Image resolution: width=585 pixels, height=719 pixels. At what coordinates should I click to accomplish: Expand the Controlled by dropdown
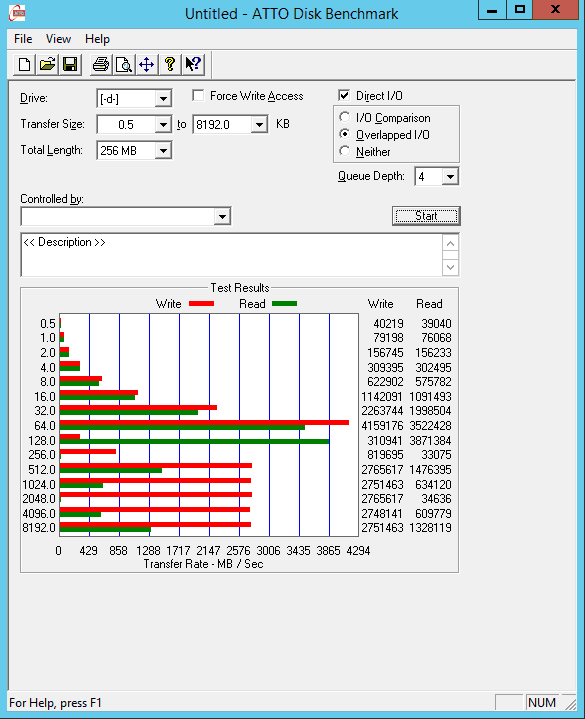(x=222, y=216)
